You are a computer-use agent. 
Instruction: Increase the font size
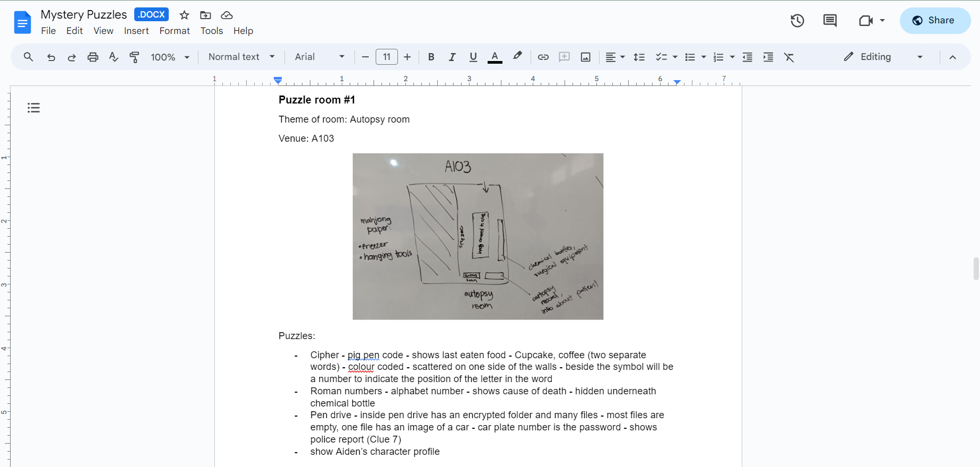[407, 57]
